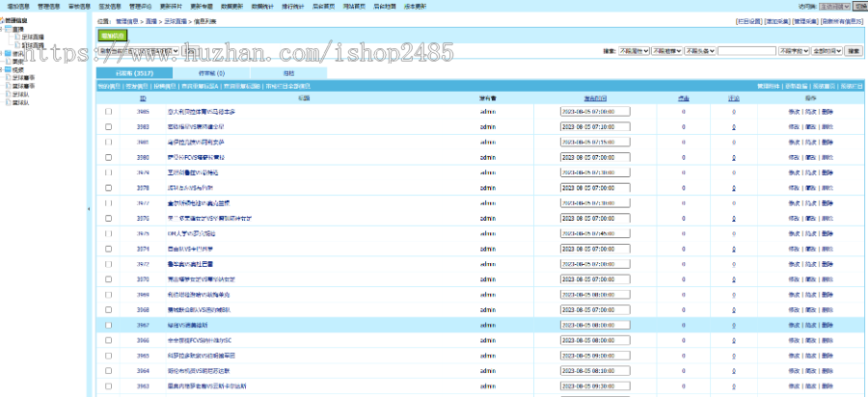
Task: Click the 管理附件 link above the table
Action: pos(769,87)
